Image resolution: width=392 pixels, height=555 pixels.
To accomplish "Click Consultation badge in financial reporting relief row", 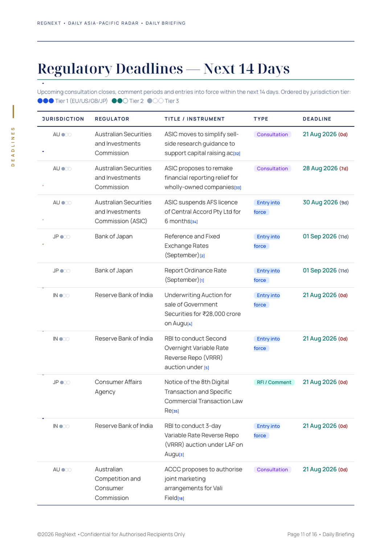I will point(272,169).
